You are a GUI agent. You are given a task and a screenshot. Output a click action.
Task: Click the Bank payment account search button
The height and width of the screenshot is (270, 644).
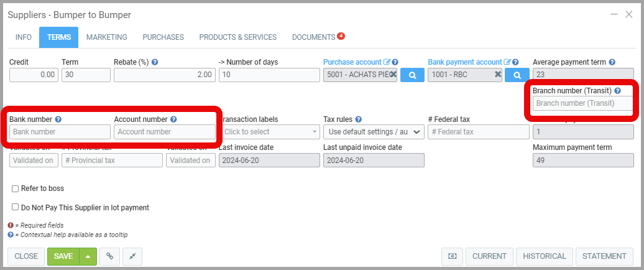(516, 75)
